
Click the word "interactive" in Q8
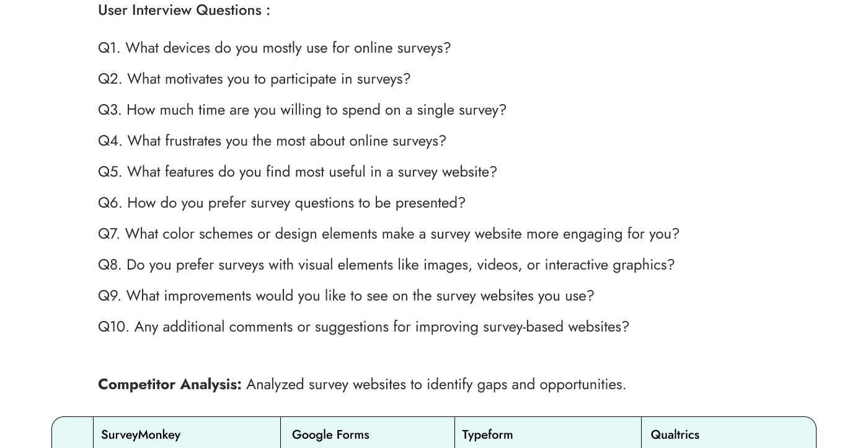tap(576, 265)
